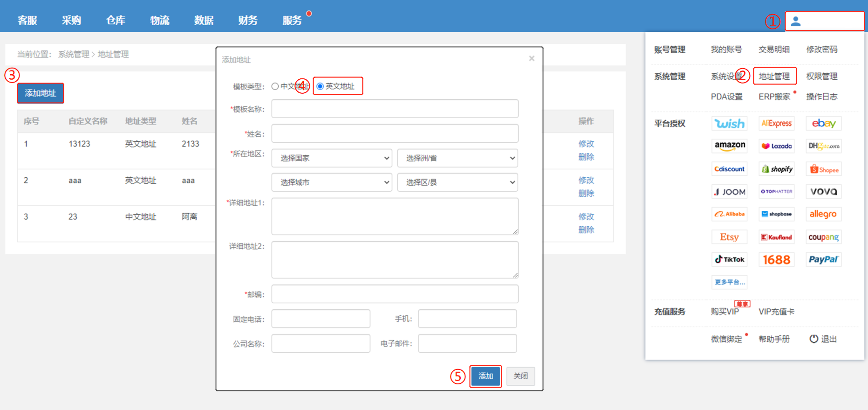Image resolution: width=868 pixels, height=410 pixels.
Task: Open the 选择城市 city dropdown
Action: coord(332,182)
